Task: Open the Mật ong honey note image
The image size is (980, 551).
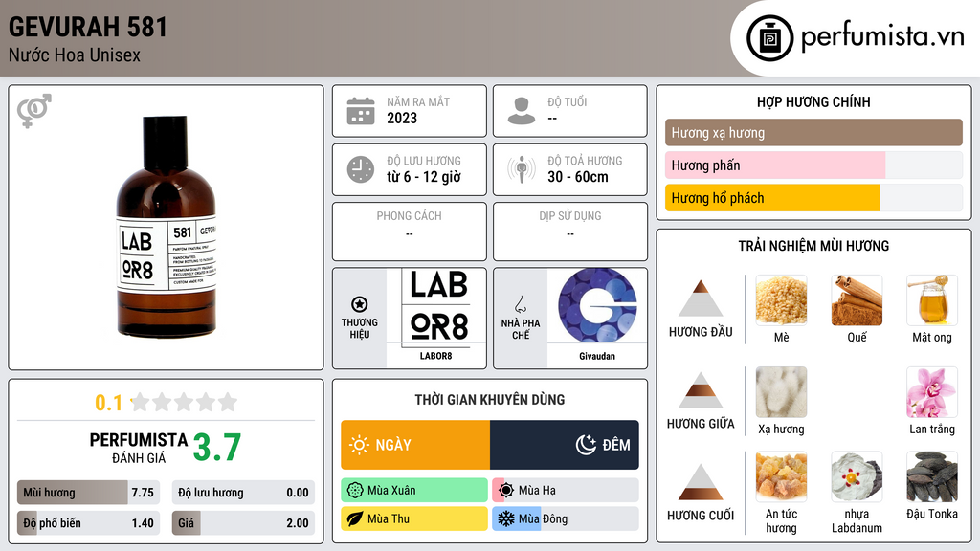Action: (x=932, y=300)
